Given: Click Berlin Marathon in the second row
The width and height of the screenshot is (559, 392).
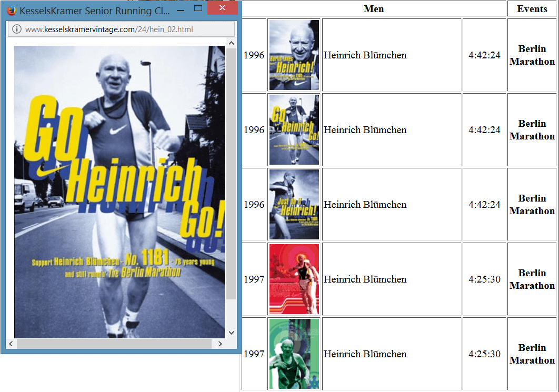Looking at the screenshot, I should coord(532,130).
